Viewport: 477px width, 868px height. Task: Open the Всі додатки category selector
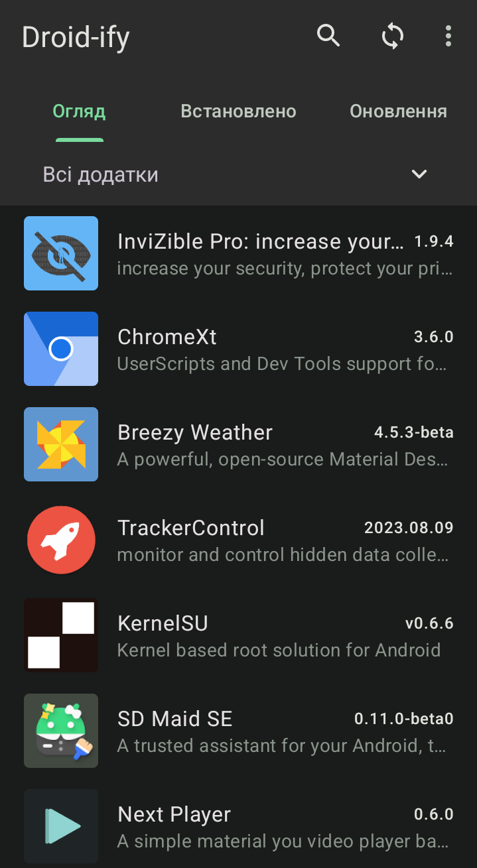coord(238,174)
